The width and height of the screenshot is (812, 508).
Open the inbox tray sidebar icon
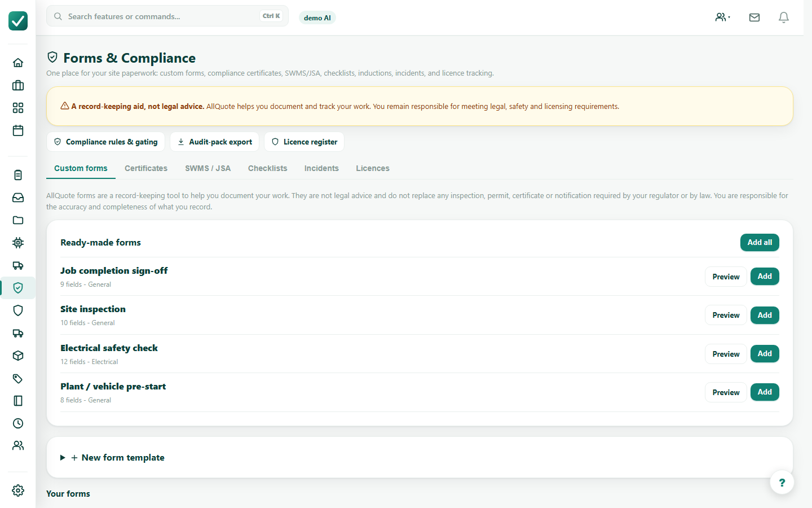tap(18, 198)
